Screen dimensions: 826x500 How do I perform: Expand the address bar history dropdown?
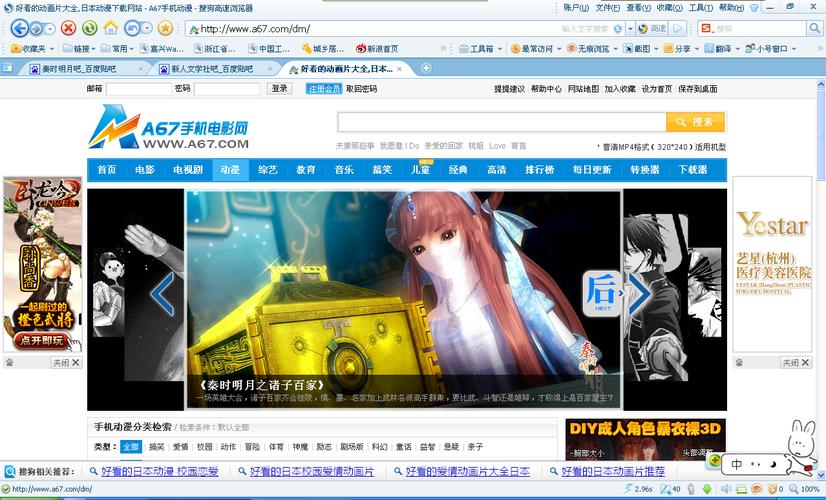point(630,28)
